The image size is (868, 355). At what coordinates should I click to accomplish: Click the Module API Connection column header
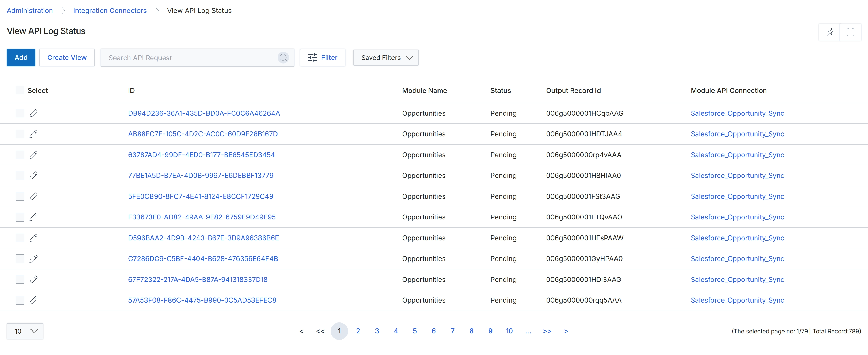coord(728,91)
